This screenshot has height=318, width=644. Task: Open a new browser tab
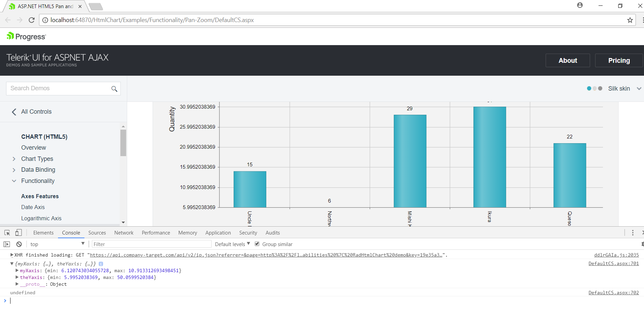tap(96, 6)
